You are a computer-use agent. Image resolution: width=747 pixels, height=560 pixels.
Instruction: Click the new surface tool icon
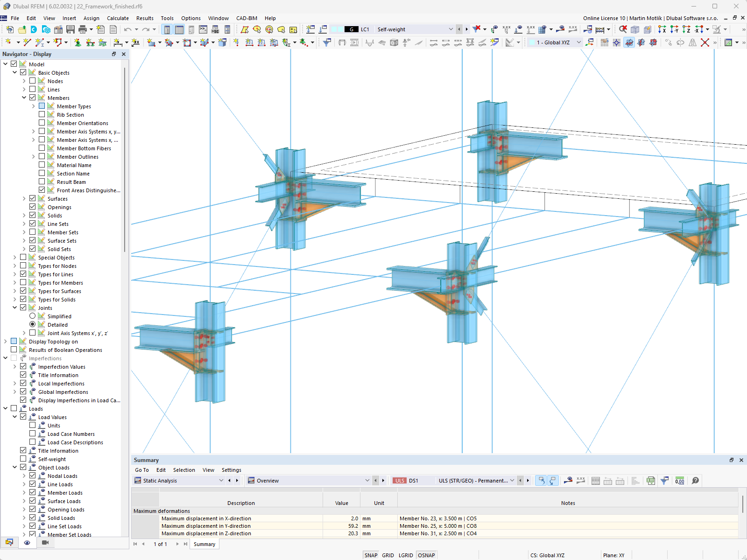[x=151, y=42]
